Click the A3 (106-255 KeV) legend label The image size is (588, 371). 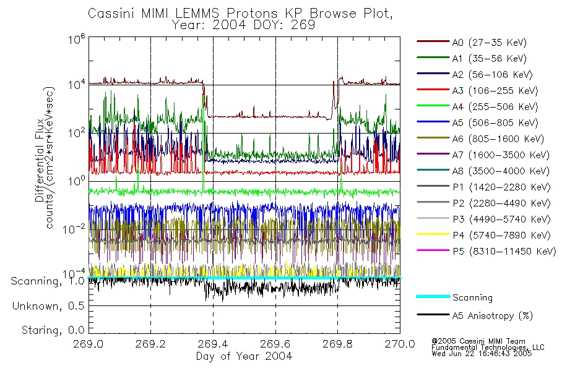tap(495, 91)
